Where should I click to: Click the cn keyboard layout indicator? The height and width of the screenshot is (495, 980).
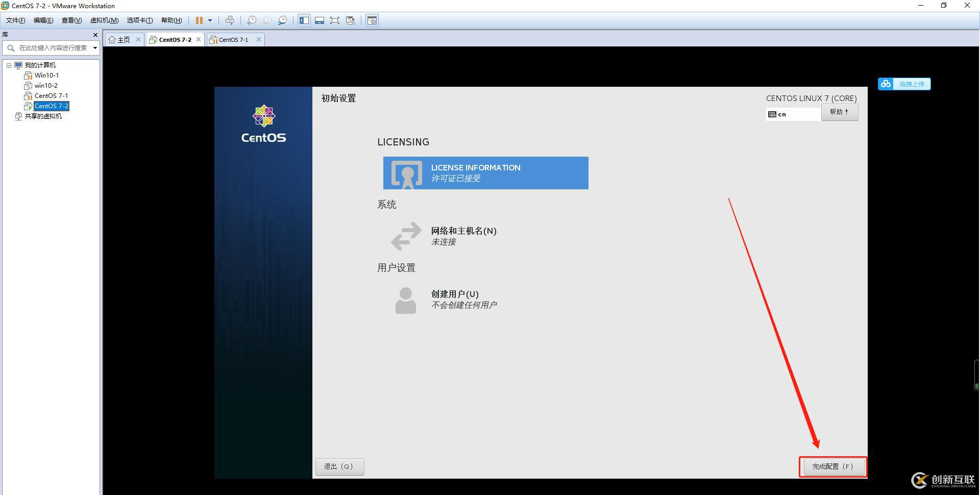click(x=793, y=114)
